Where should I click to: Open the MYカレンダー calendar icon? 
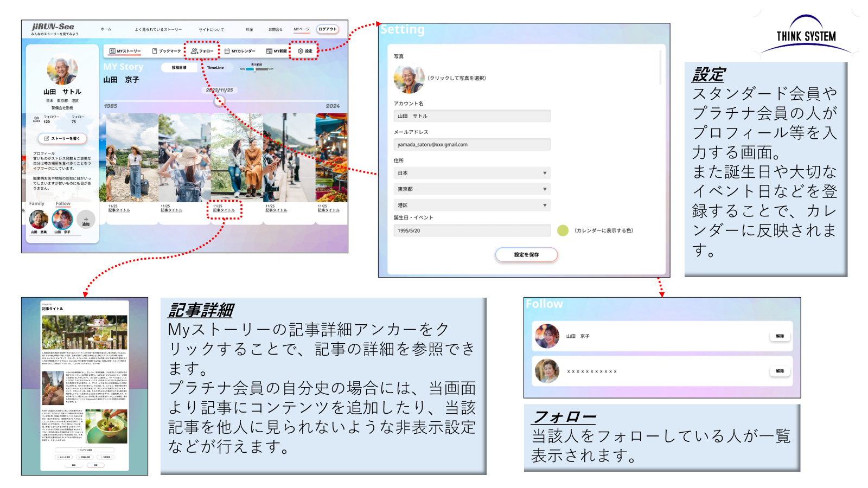click(227, 51)
